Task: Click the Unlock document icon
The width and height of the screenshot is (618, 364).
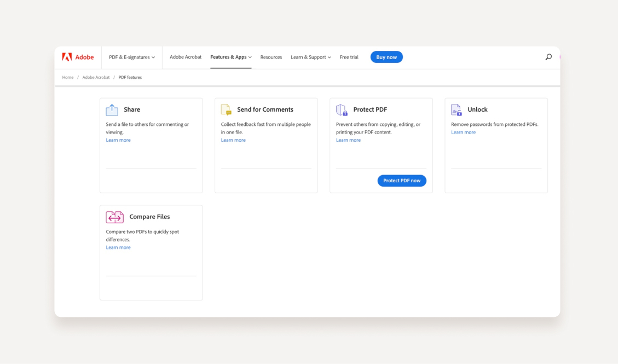Action: tap(457, 110)
